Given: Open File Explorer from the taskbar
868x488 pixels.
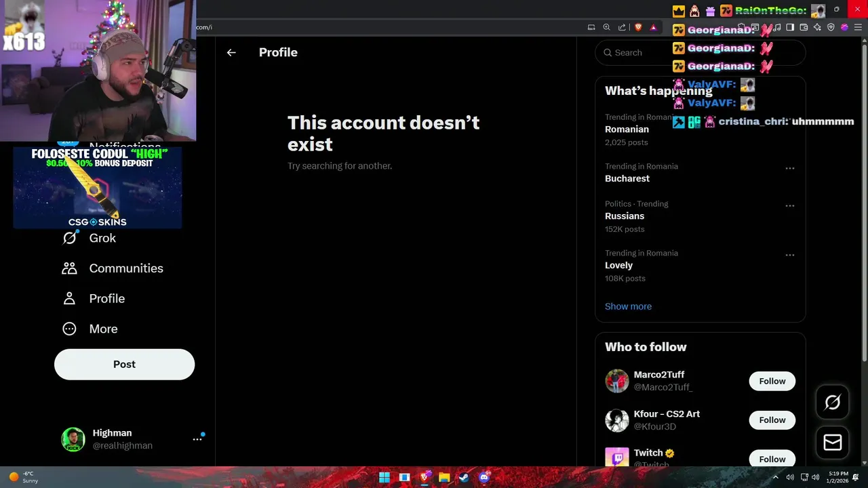Looking at the screenshot, I should click(x=444, y=477).
